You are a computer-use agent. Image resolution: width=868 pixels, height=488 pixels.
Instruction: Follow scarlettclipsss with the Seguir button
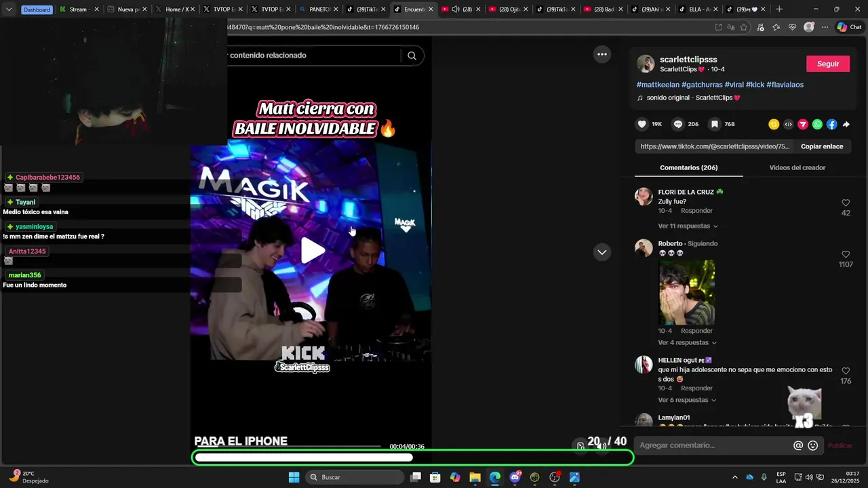[x=827, y=64]
